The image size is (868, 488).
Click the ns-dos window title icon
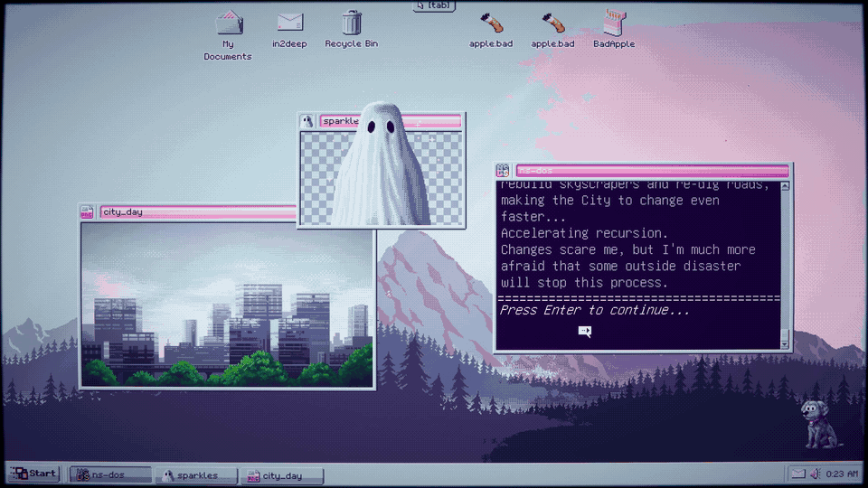tap(503, 171)
